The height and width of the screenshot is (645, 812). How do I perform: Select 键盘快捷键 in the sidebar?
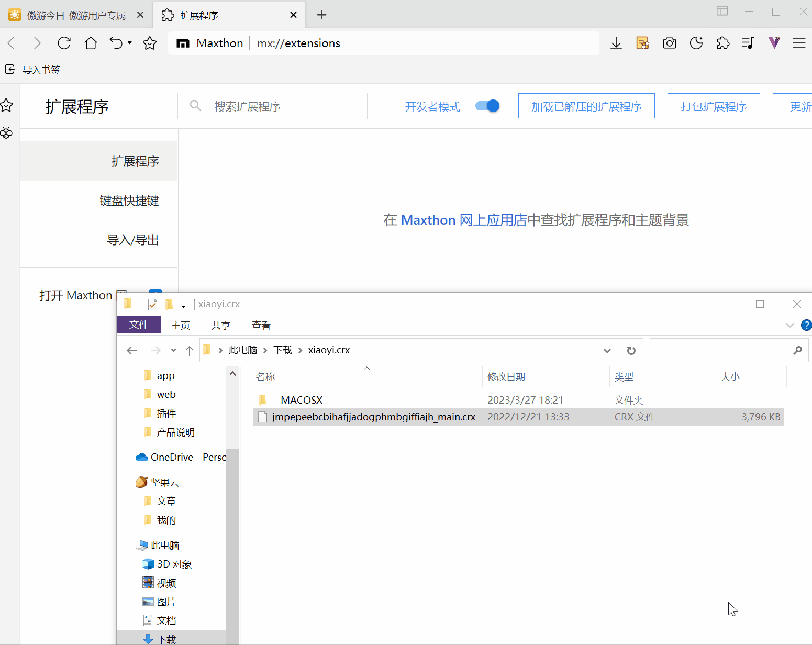pos(129,201)
